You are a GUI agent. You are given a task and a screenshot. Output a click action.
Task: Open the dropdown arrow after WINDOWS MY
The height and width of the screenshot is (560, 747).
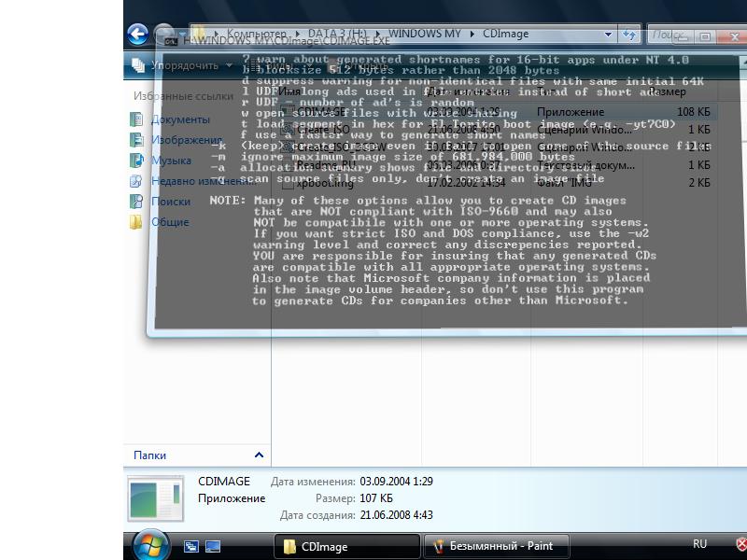pos(472,34)
